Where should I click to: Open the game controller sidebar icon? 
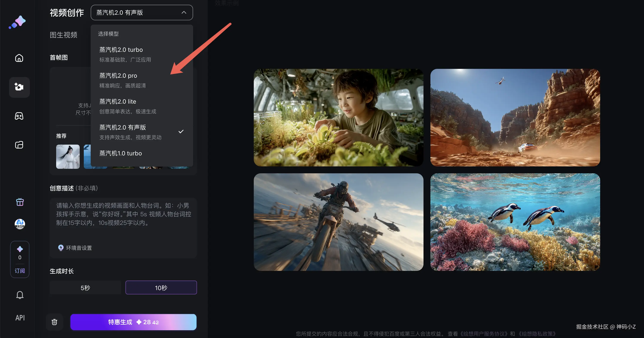pos(19,116)
